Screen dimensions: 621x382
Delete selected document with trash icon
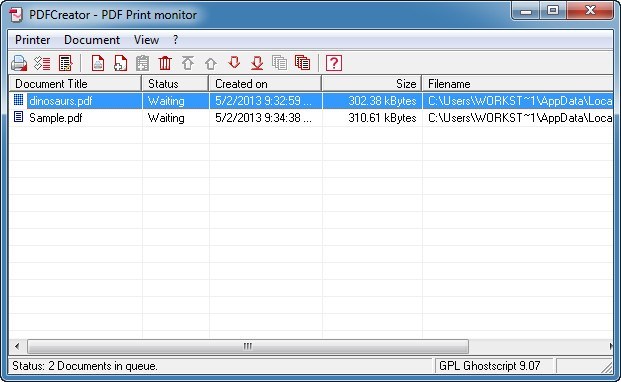(x=165, y=63)
